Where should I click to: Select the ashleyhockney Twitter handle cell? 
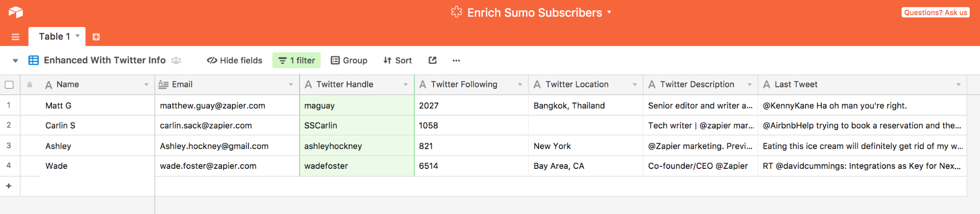click(x=357, y=146)
